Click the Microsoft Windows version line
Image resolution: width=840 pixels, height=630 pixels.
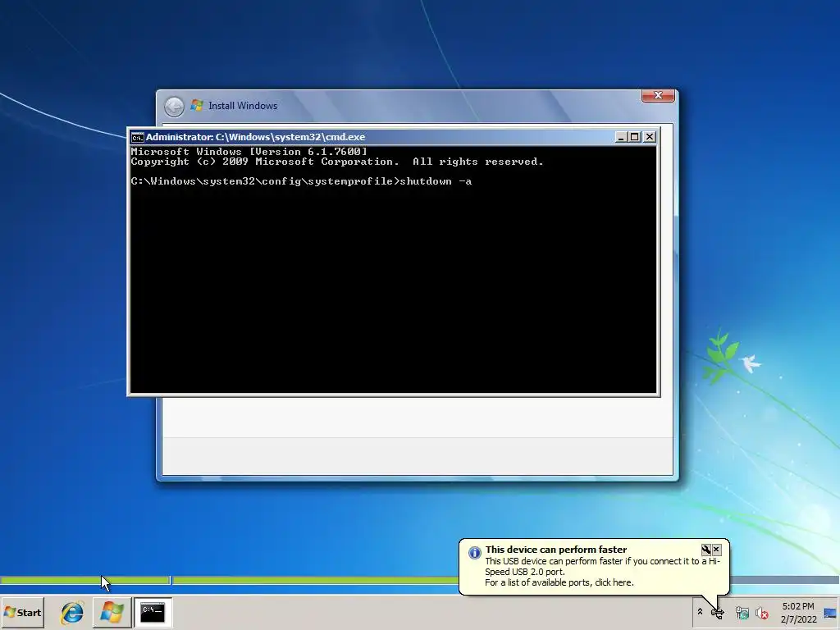(x=249, y=152)
